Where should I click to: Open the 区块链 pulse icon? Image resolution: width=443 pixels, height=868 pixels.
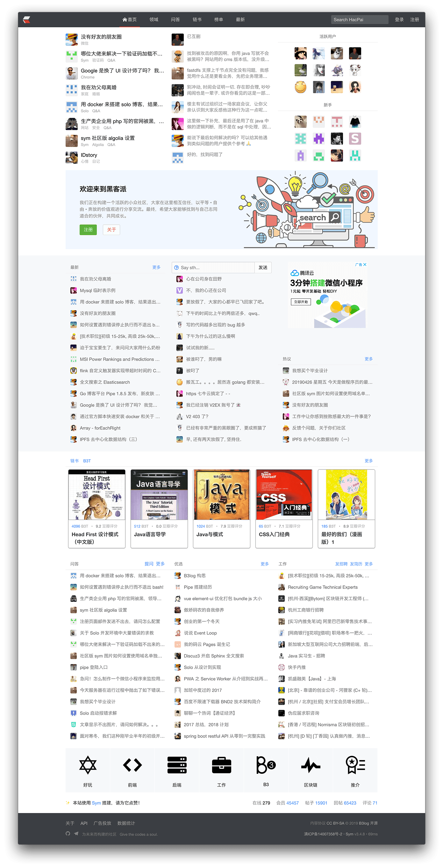311,765
